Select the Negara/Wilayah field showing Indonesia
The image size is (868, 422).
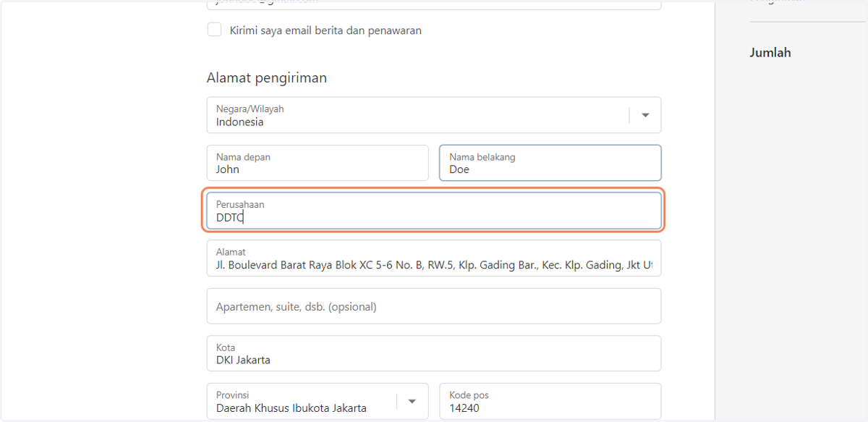[434, 115]
